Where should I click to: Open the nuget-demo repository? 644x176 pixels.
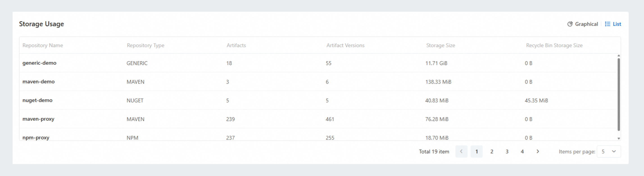38,100
